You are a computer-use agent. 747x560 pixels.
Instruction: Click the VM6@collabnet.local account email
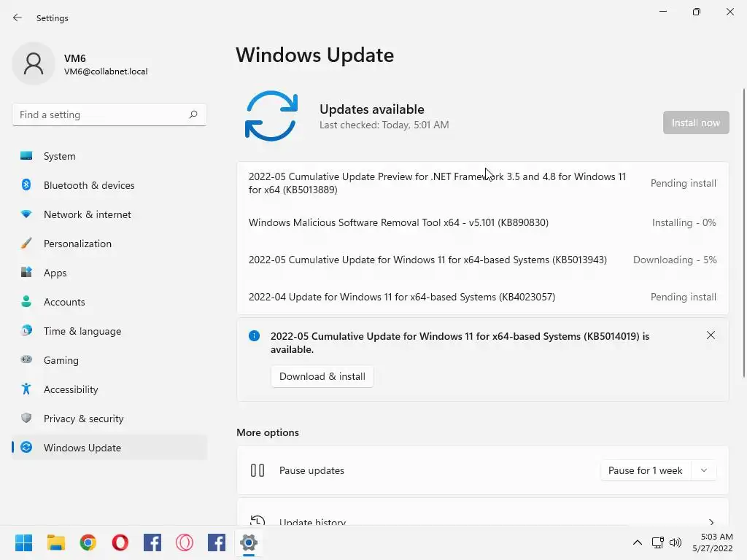coord(106,71)
